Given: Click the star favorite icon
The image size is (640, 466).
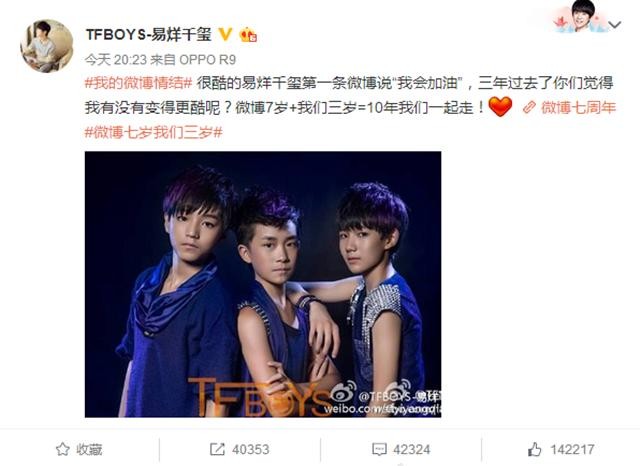Looking at the screenshot, I should (62, 449).
